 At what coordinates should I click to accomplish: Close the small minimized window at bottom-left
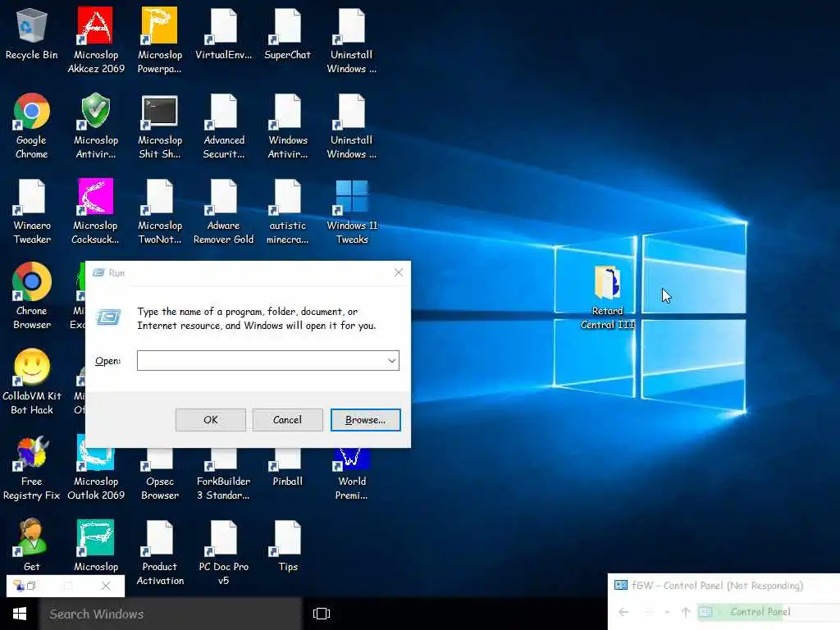pyautogui.click(x=106, y=586)
